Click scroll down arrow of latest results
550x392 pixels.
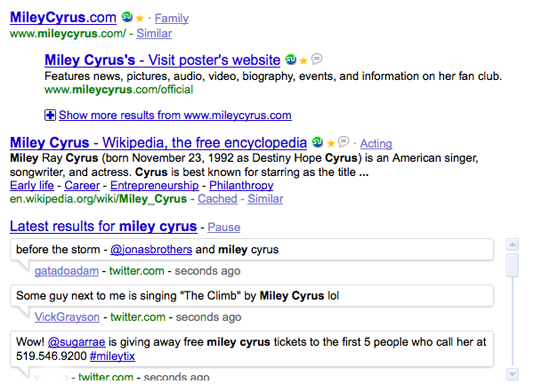(512, 374)
